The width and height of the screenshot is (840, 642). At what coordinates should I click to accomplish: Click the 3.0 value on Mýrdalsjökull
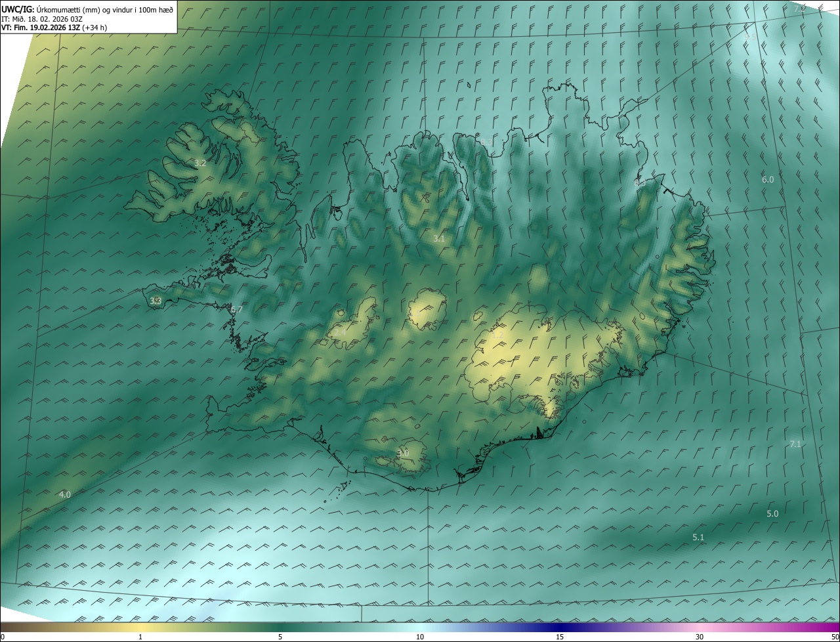click(x=403, y=453)
